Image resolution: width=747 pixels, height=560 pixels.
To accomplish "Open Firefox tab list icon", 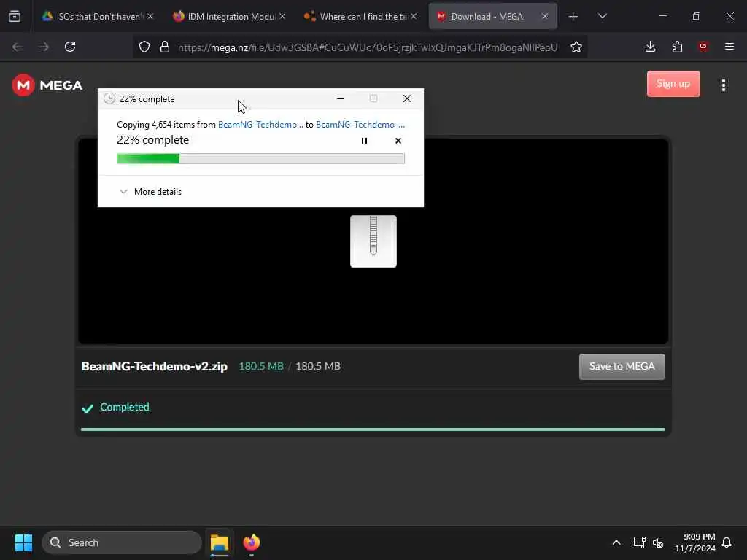I will coord(15,16).
